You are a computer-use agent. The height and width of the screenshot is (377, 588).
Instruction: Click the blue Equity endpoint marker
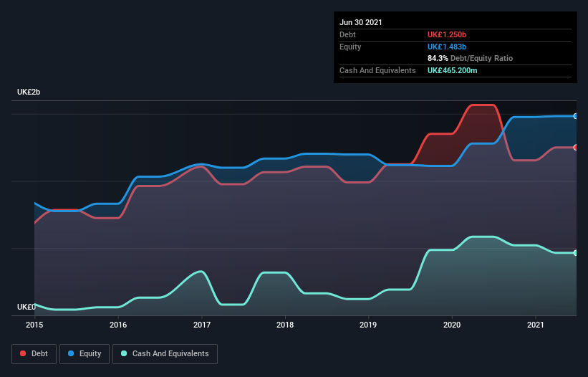click(576, 116)
